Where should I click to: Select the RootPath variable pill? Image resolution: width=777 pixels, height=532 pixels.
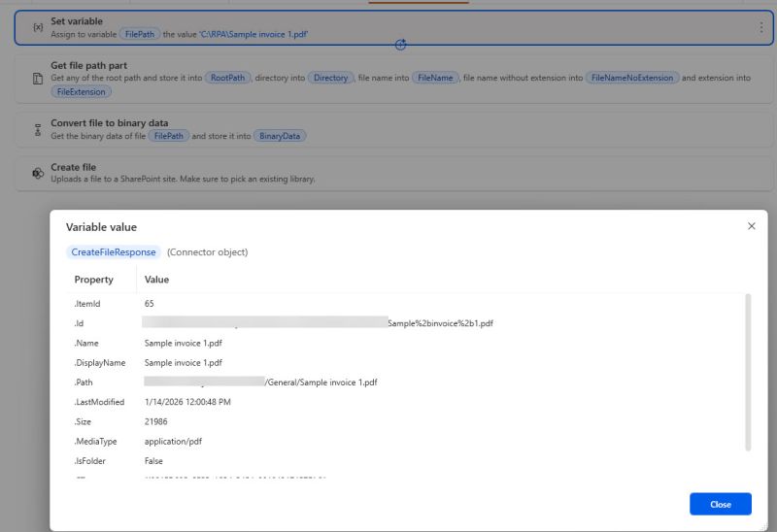tap(228, 78)
